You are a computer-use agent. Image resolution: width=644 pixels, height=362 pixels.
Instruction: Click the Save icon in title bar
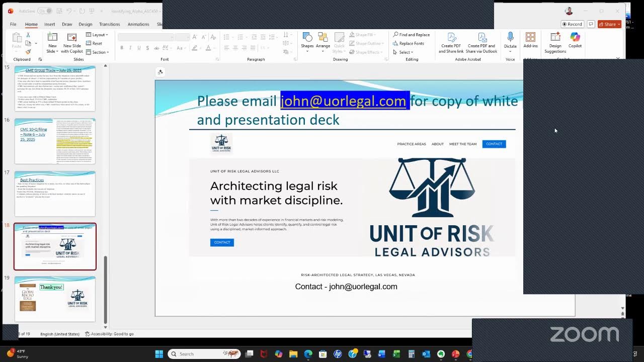coord(59,11)
